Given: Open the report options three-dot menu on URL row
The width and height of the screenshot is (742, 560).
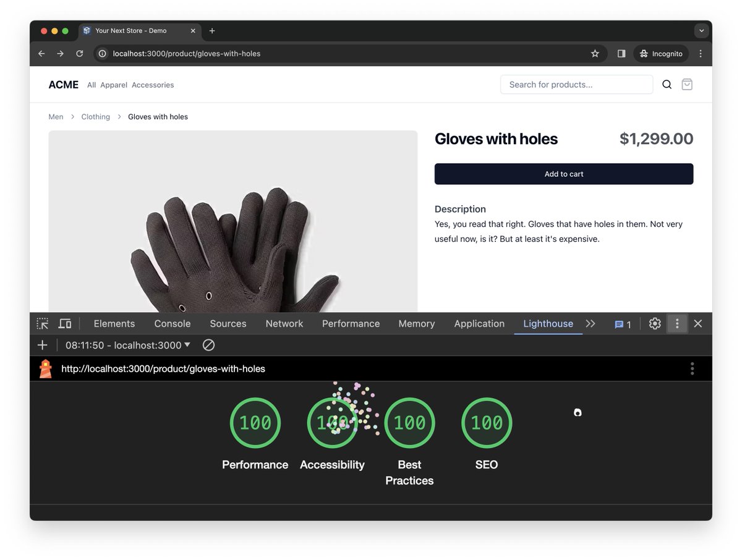Looking at the screenshot, I should 692,368.
